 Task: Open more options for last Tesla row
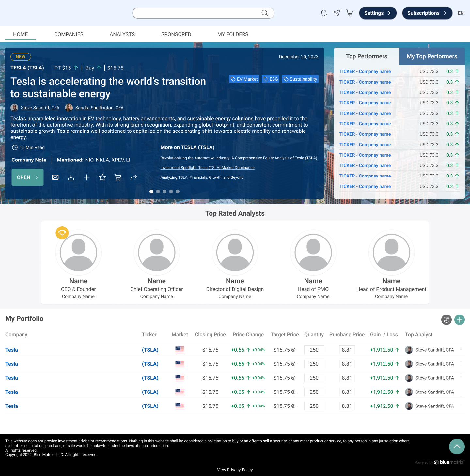point(461,406)
